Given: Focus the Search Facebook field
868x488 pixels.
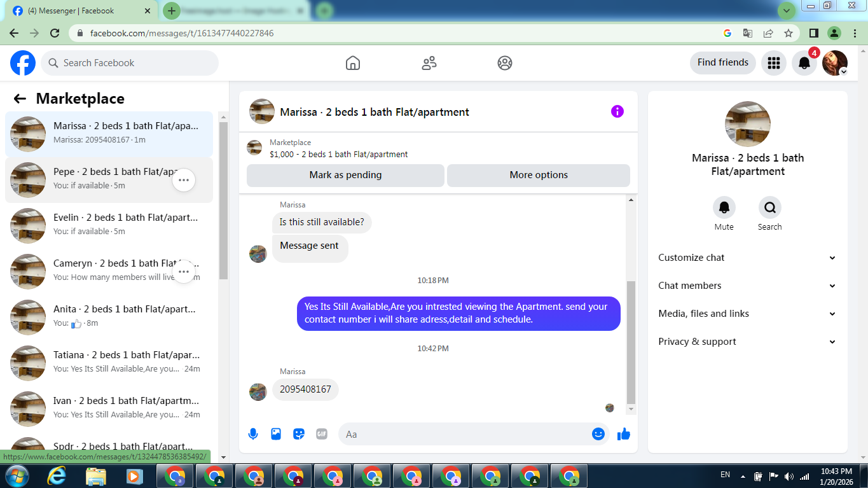Looking at the screenshot, I should [130, 63].
